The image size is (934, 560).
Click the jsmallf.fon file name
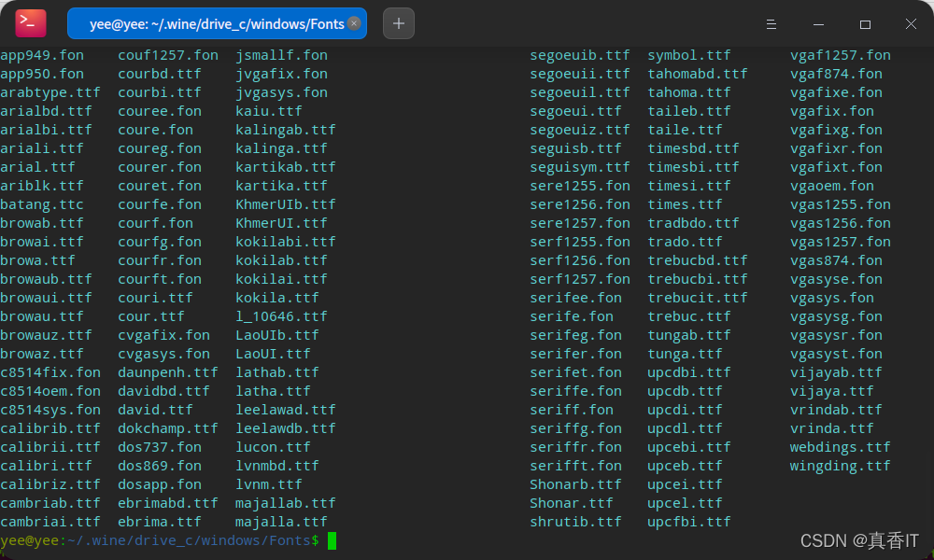pyautogui.click(x=282, y=55)
